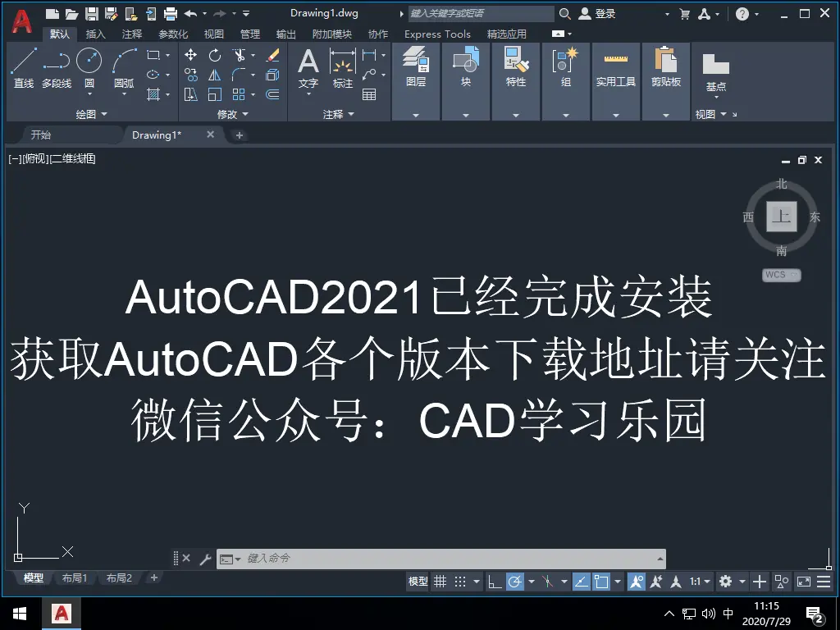The image size is (840, 630).
Task: Toggle model space (模型) status bar button
Action: tap(418, 582)
